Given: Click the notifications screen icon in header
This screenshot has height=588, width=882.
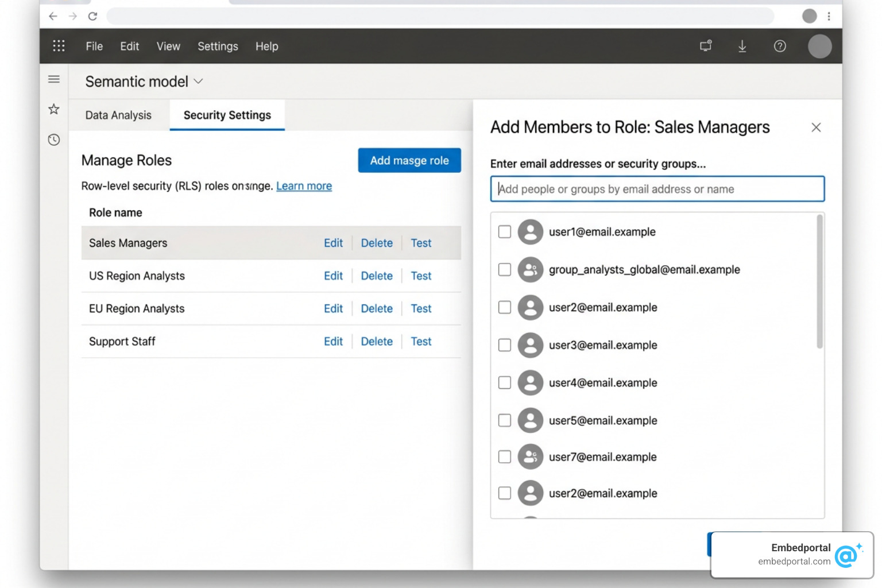Looking at the screenshot, I should click(706, 46).
